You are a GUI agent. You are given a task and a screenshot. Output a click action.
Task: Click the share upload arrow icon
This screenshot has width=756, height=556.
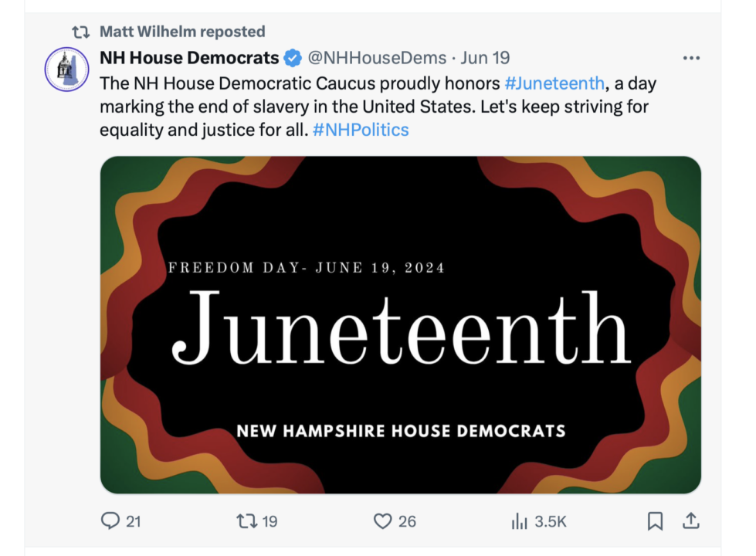[691, 521]
